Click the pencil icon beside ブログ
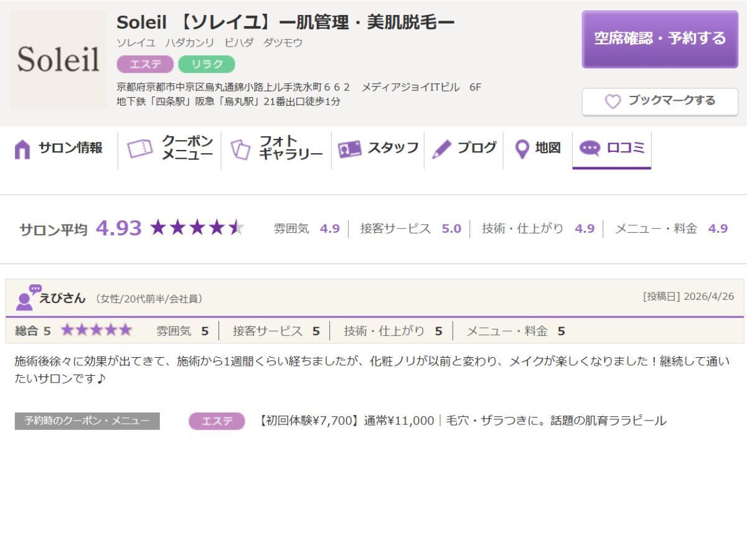 (x=441, y=149)
